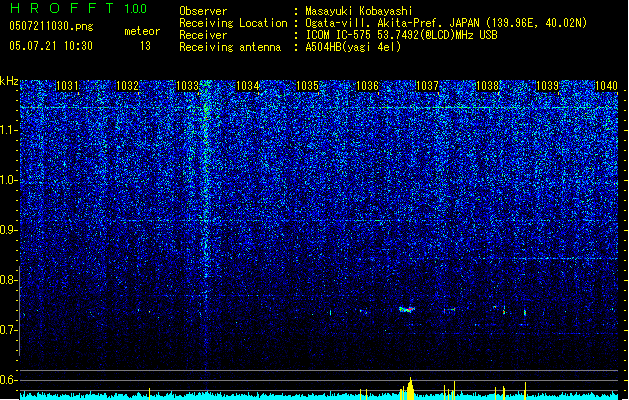Screen dimensions: 629x400
Task: Click time marker 1035 on the spectrogram
Action: click(307, 86)
